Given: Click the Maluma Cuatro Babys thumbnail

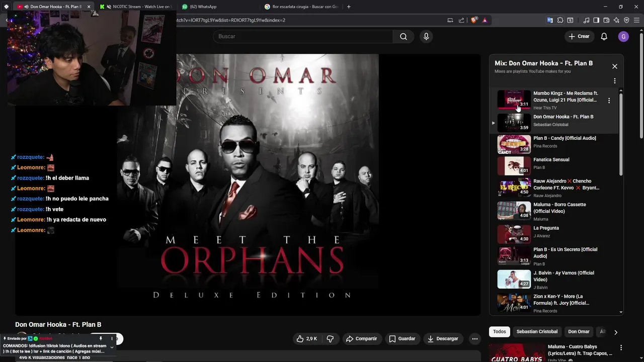Looking at the screenshot, I should (517, 352).
